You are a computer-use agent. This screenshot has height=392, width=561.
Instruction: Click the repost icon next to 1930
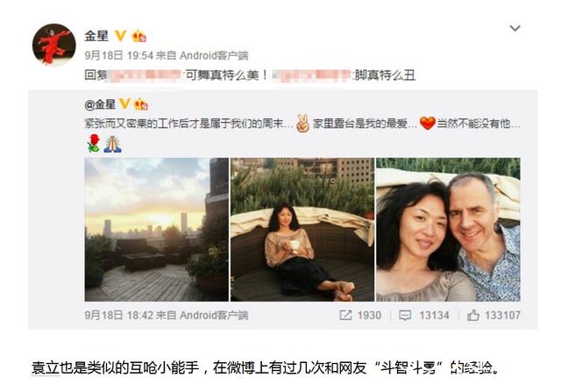[x=345, y=315]
